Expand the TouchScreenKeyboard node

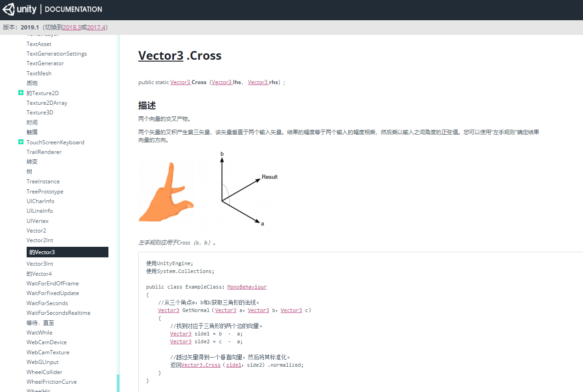pyautogui.click(x=21, y=142)
